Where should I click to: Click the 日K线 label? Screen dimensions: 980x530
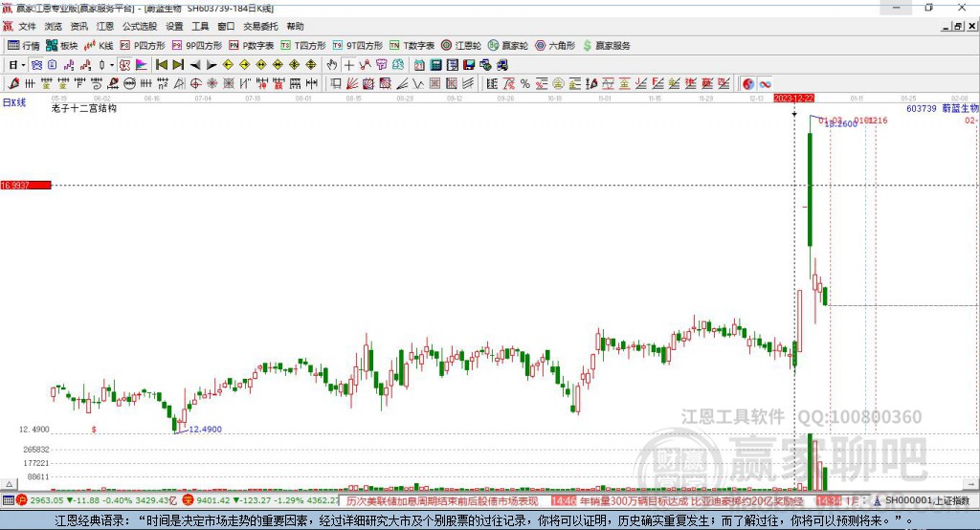coord(13,101)
